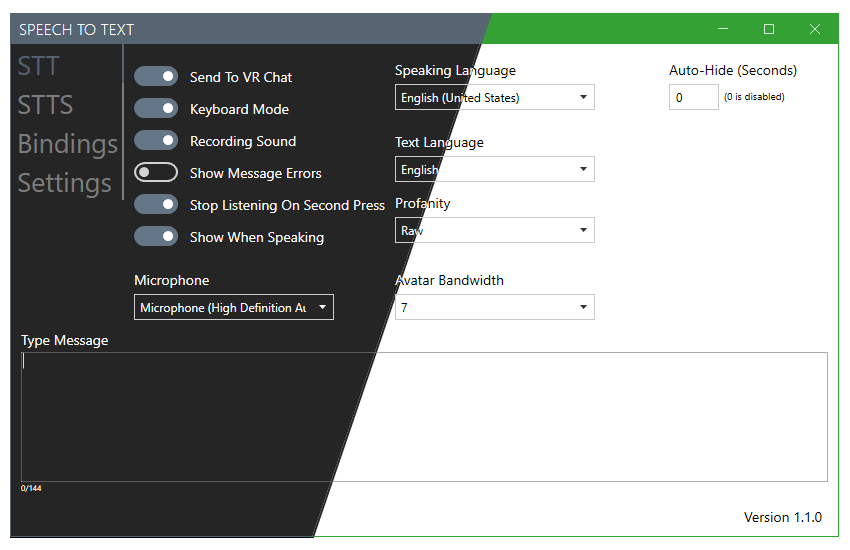This screenshot has width=850, height=550.
Task: Click the Auto-Hide seconds input field
Action: tap(693, 97)
